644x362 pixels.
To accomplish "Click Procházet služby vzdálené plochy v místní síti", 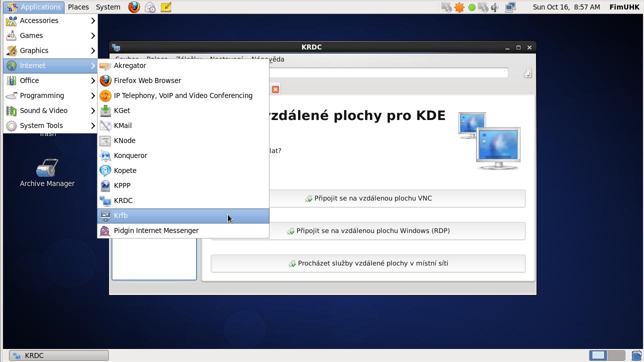I will (x=368, y=263).
